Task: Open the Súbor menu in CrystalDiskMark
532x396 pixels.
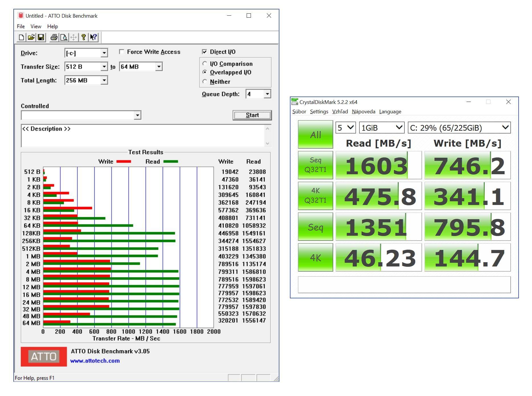Action: point(299,112)
